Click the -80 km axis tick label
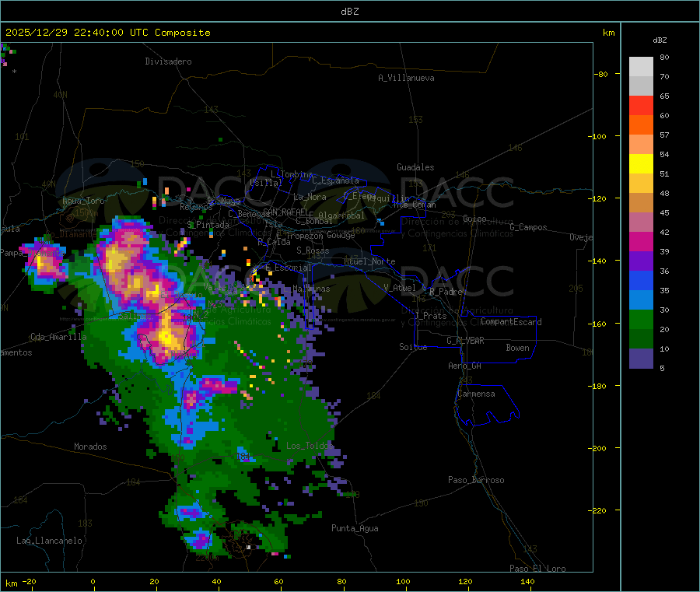The image size is (700, 592). point(601,74)
